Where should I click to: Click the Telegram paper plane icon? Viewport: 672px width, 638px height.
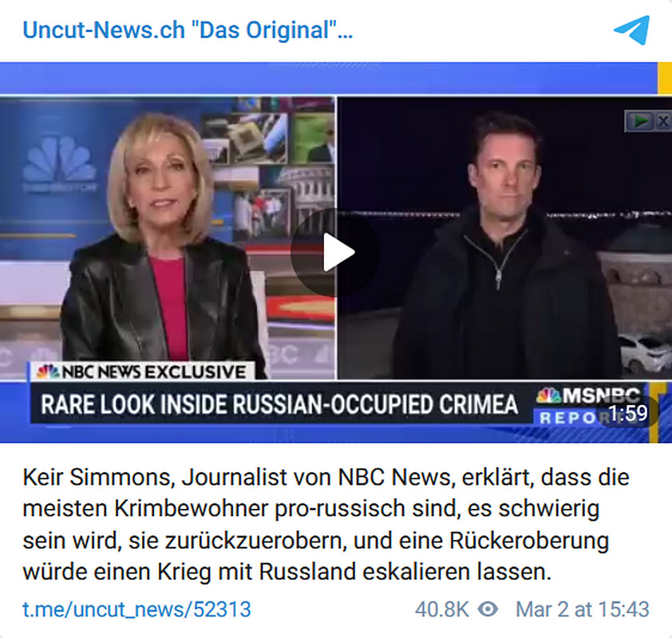pos(632,30)
